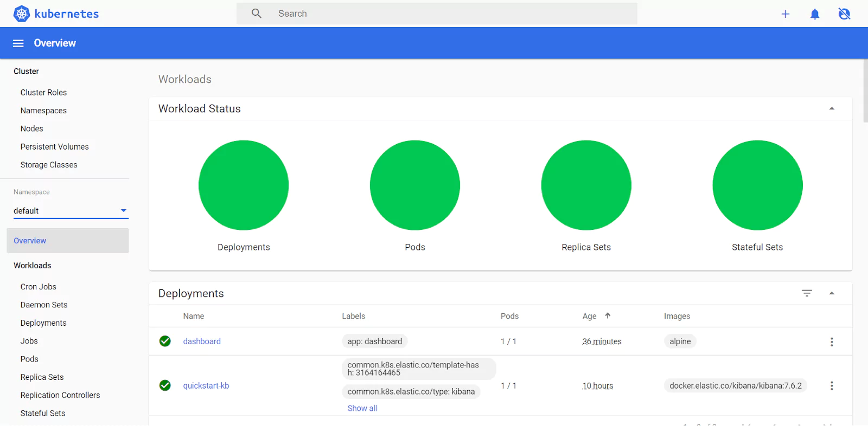Select Nodes in sidebar
868x426 pixels.
tap(32, 128)
